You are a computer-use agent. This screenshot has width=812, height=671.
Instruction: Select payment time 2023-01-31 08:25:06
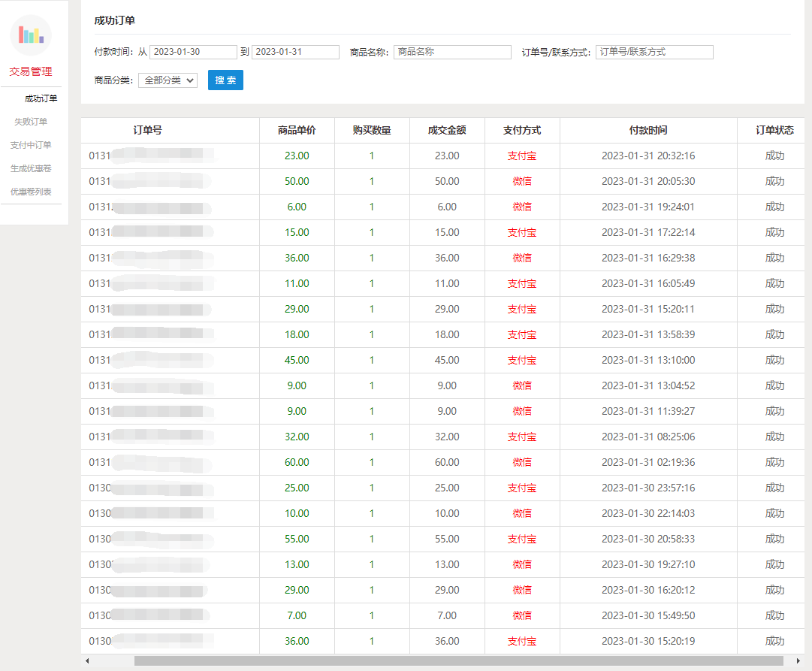(648, 437)
